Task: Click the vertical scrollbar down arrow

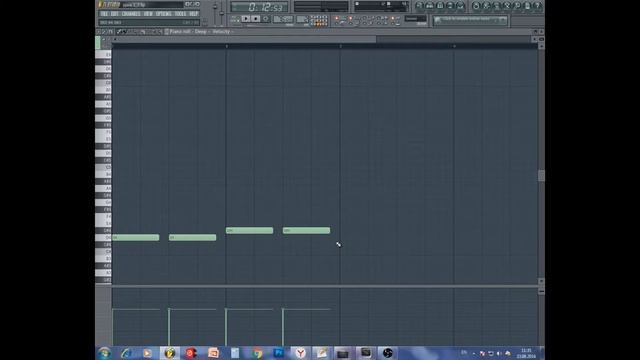Action: click(541, 281)
